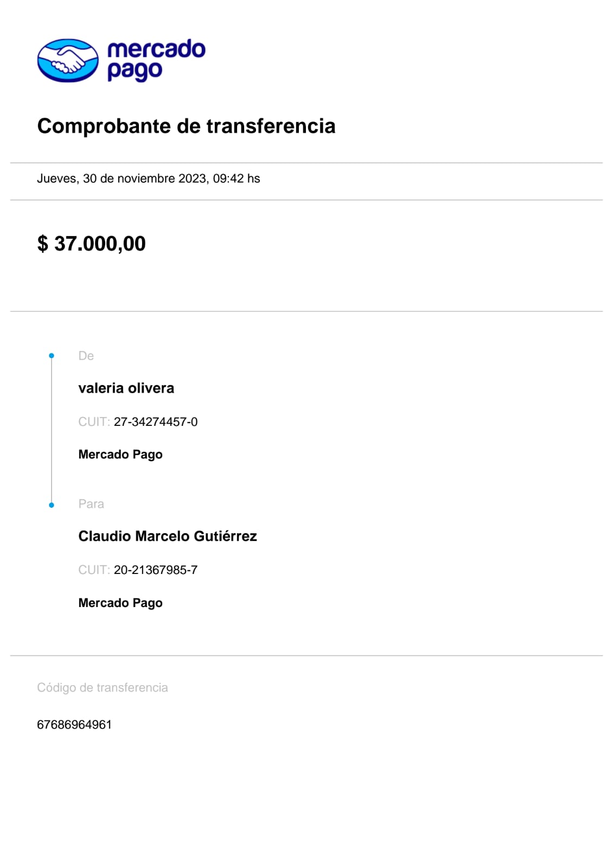This screenshot has height=868, width=613.
Task: Click sender CUIT number 27-34274457-0
Action: [x=156, y=422]
